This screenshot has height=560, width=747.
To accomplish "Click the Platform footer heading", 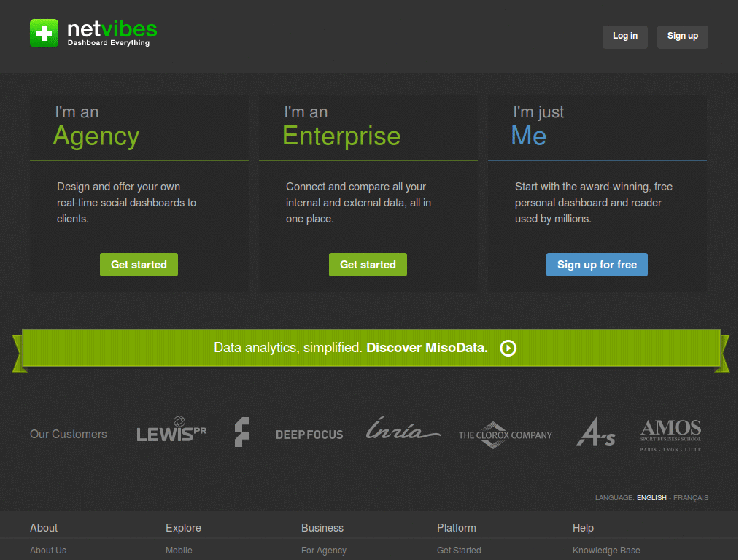I will click(457, 528).
